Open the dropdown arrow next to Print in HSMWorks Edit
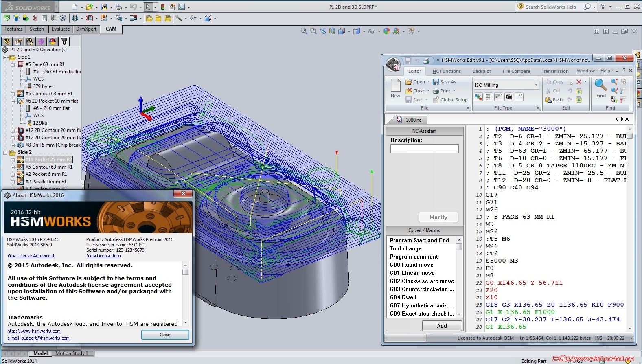The width and height of the screenshot is (642, 364). 454,91
